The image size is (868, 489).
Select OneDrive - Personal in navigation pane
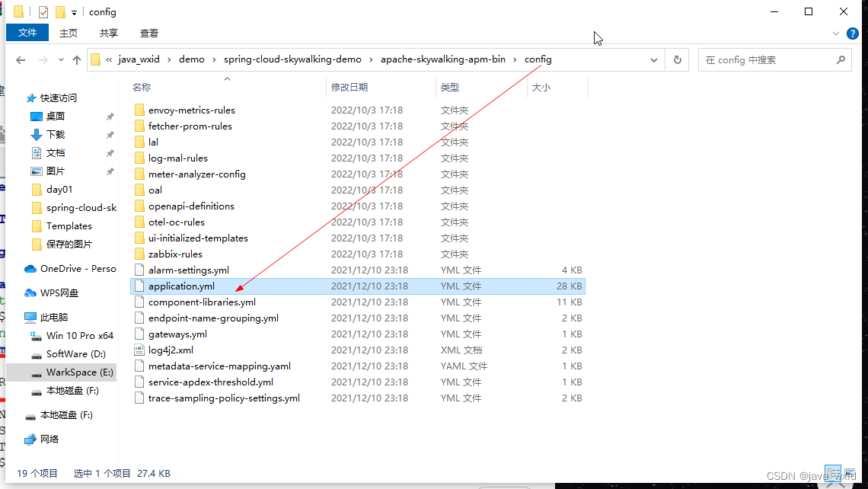tap(78, 269)
